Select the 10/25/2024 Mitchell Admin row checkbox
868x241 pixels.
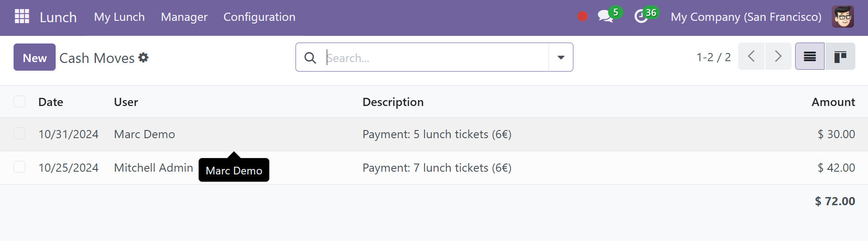pos(19,167)
